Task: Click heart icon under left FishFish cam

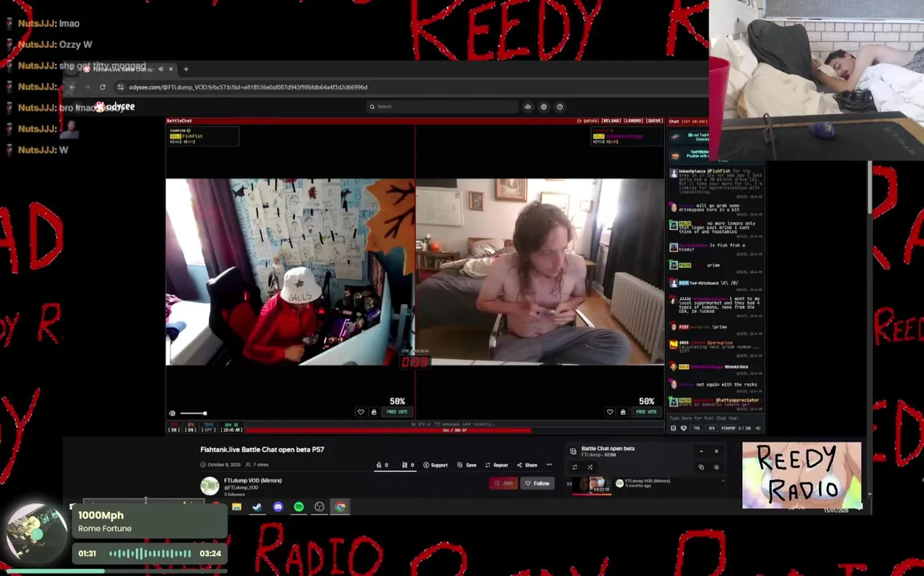Action: tap(360, 412)
